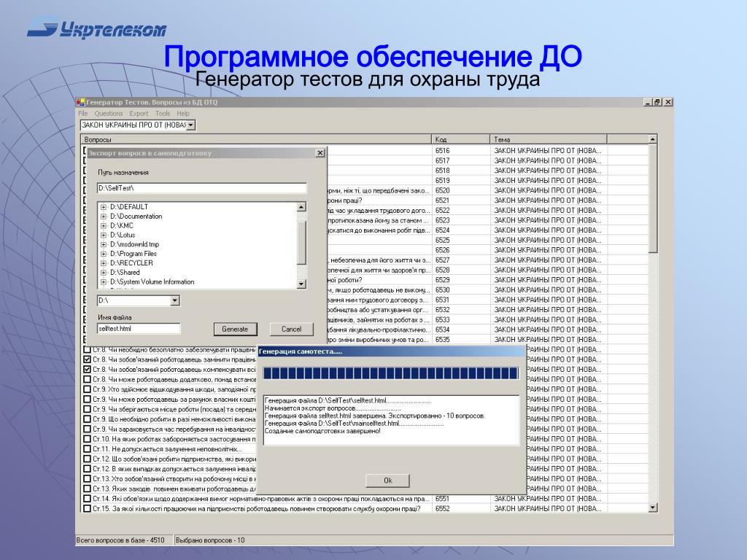
Task: Click status Выбрано вопросов - 10
Action: coord(210,540)
